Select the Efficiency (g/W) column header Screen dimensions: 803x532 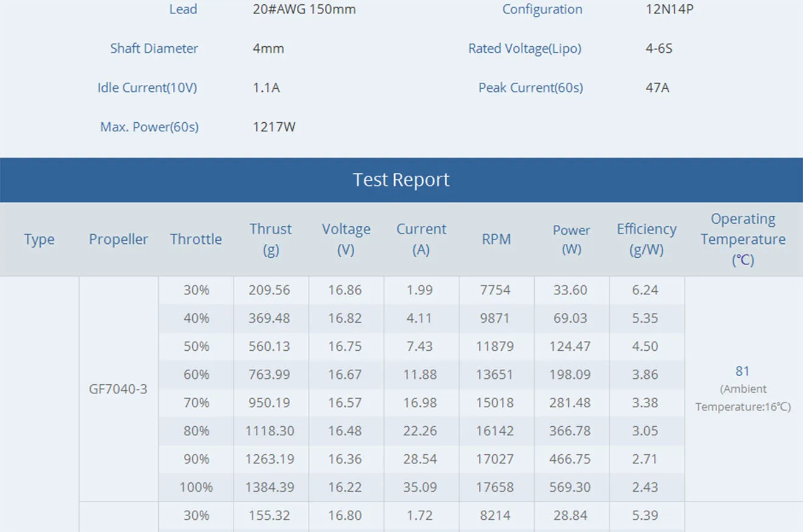[646, 239]
